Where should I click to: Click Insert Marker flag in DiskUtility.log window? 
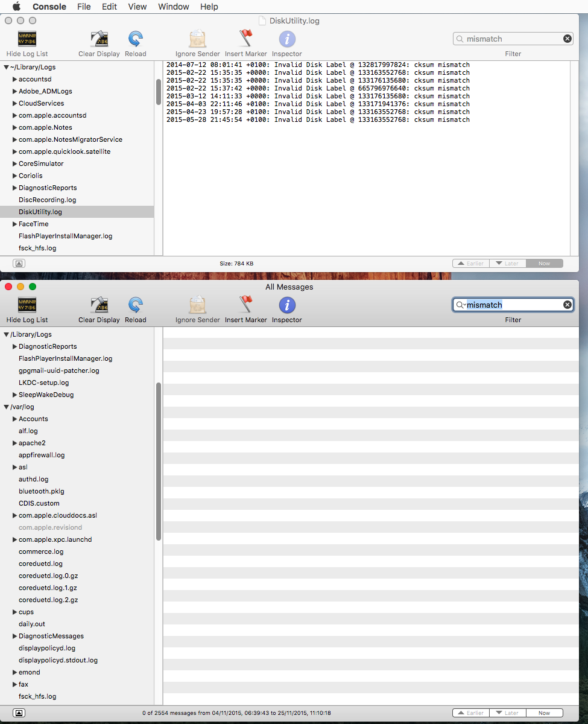tap(246, 39)
